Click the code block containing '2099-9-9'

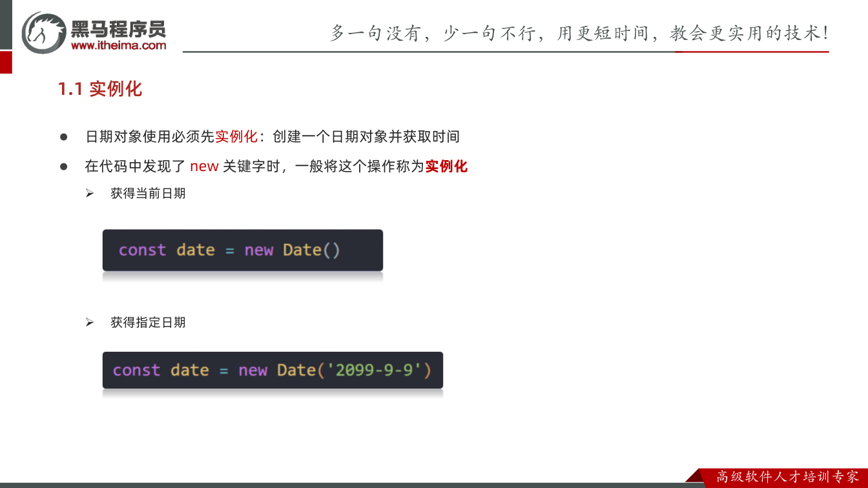273,370
